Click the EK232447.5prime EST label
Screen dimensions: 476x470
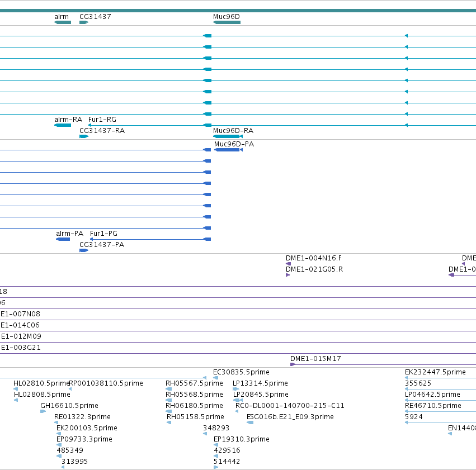435,372
